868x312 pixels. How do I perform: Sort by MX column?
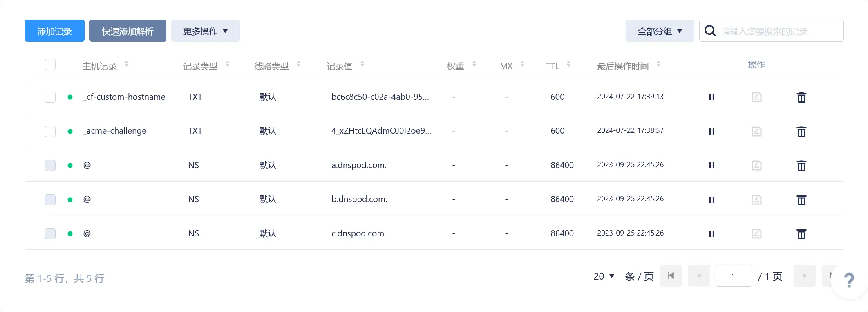coord(522,64)
